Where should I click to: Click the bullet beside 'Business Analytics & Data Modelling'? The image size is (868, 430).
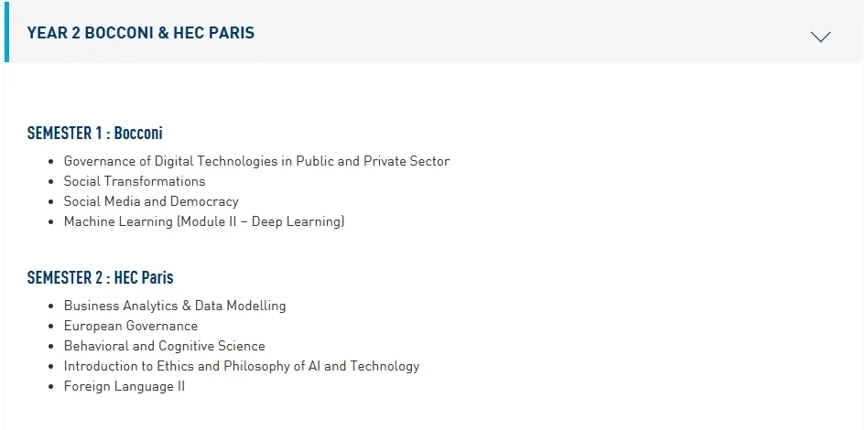[x=51, y=306]
